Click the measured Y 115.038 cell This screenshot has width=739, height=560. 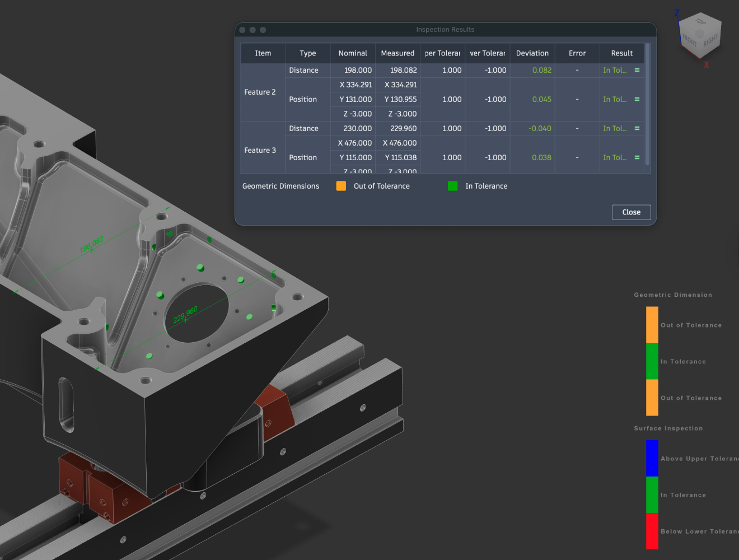coord(397,158)
